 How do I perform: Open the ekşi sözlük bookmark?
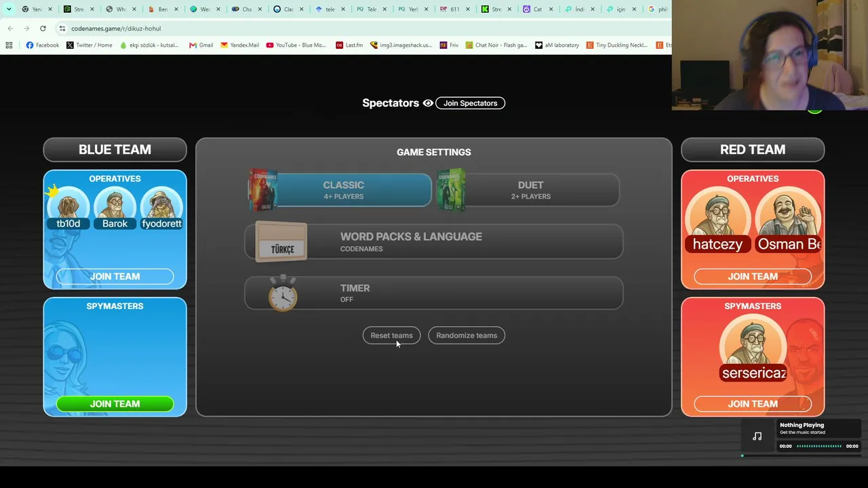[149, 45]
